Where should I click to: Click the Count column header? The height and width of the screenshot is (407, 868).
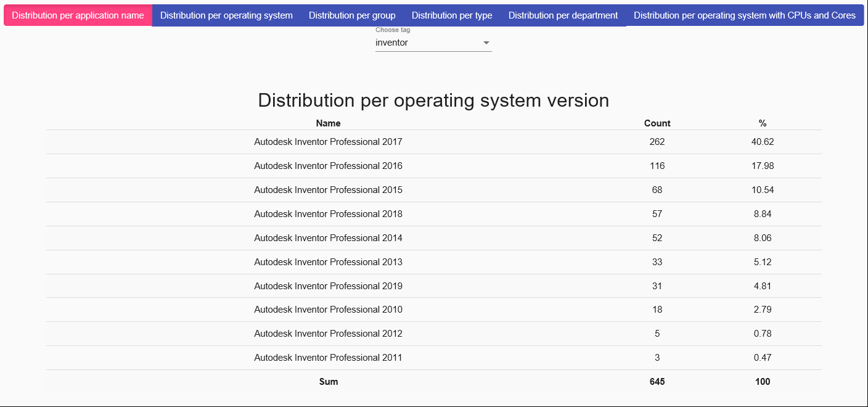[x=657, y=123]
